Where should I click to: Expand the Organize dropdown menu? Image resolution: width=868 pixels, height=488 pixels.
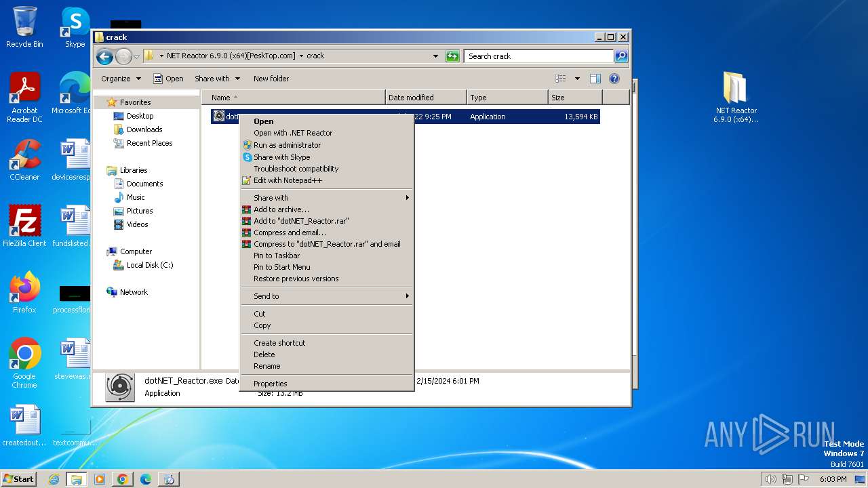coord(121,79)
